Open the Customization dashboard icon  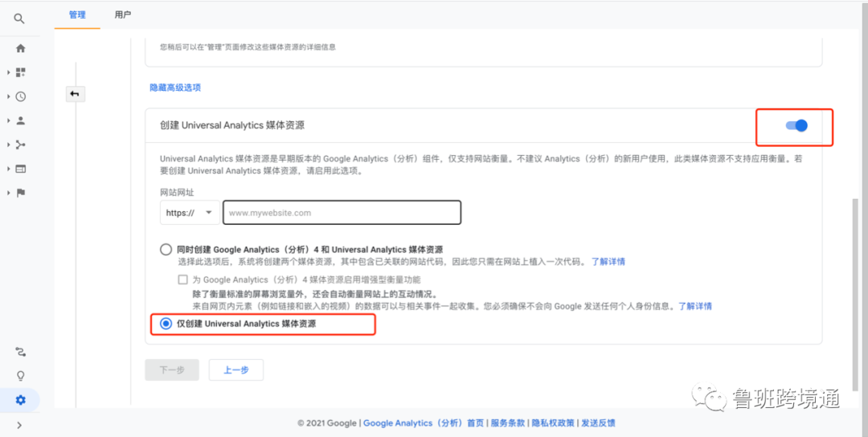[x=20, y=72]
